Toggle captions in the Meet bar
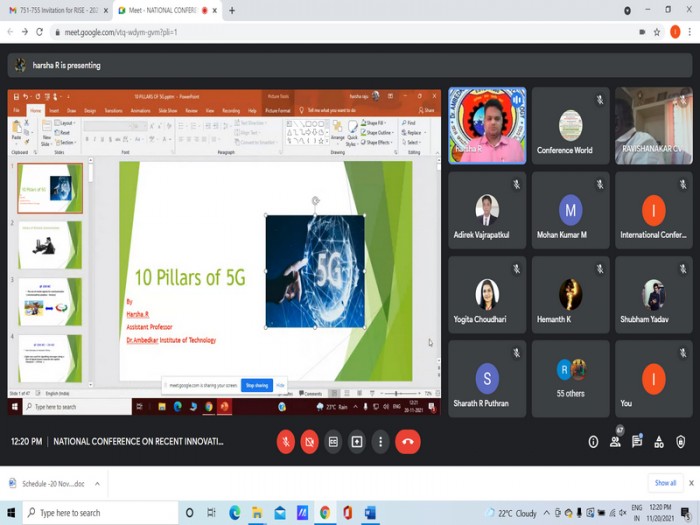Screen dimensions: 700x525 [x=333, y=441]
